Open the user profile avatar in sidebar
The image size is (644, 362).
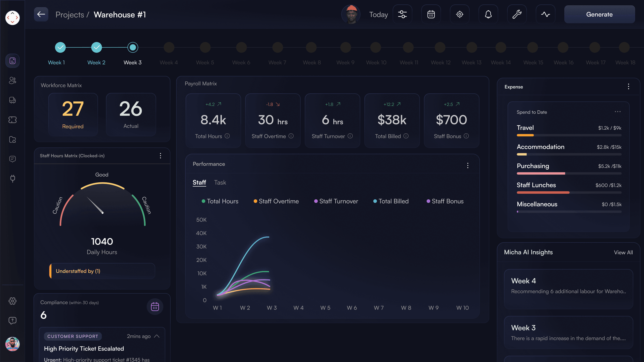click(13, 344)
